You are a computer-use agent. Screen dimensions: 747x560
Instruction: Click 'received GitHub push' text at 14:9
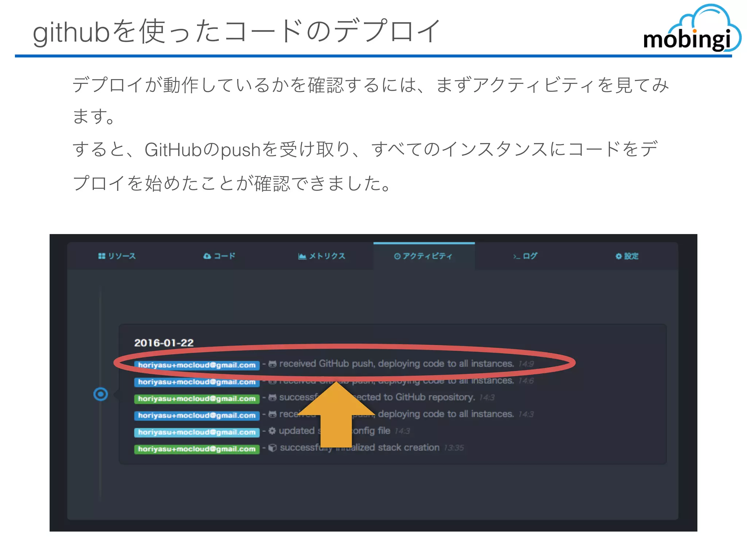(x=327, y=363)
